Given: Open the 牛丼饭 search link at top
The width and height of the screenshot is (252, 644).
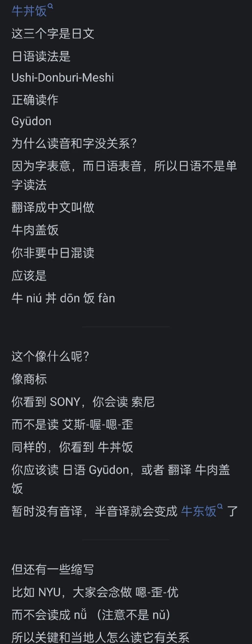Looking at the screenshot, I should (x=29, y=11).
